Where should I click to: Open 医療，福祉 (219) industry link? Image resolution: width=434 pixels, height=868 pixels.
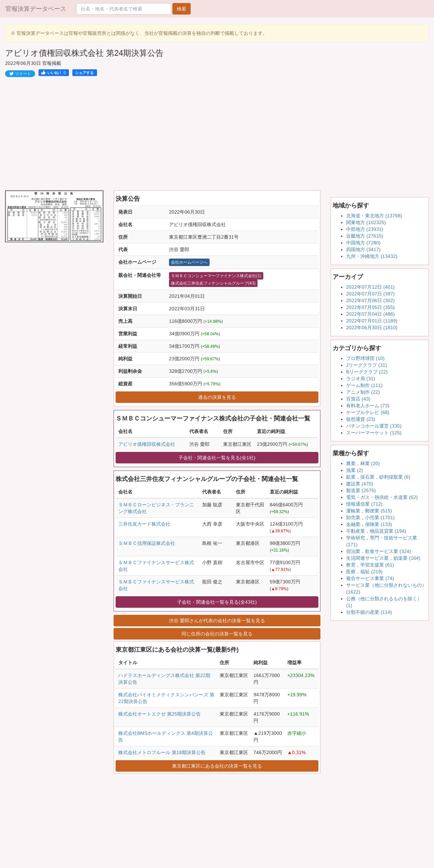coord(364,572)
